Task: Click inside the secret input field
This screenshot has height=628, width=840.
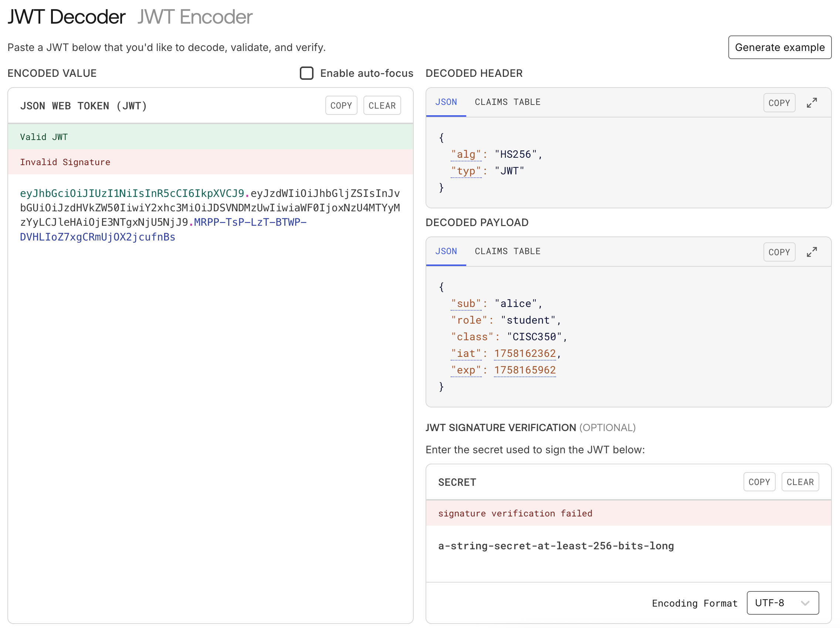Action: click(x=607, y=546)
